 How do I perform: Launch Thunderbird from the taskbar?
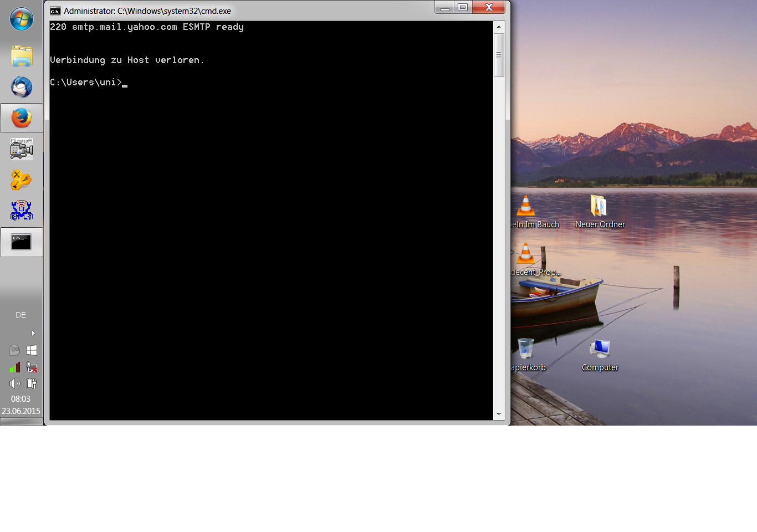click(x=22, y=87)
